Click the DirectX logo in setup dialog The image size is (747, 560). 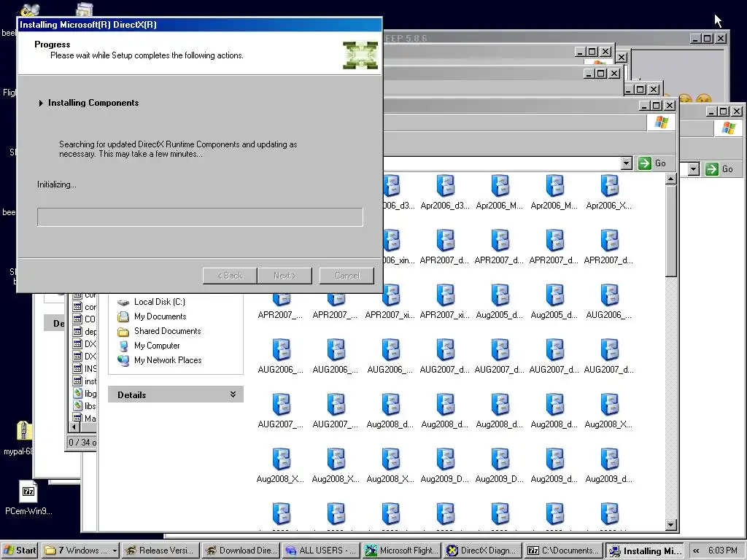[360, 55]
